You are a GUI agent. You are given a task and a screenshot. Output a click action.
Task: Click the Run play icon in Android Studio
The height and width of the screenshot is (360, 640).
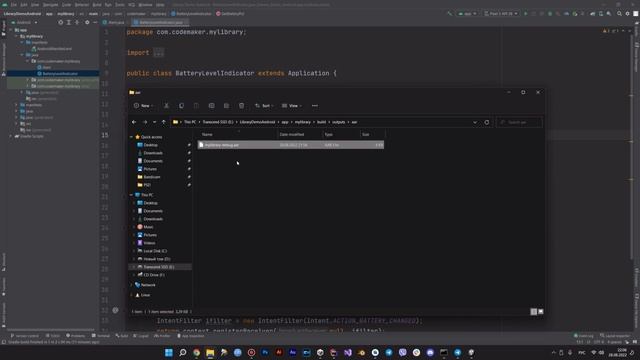coord(525,13)
